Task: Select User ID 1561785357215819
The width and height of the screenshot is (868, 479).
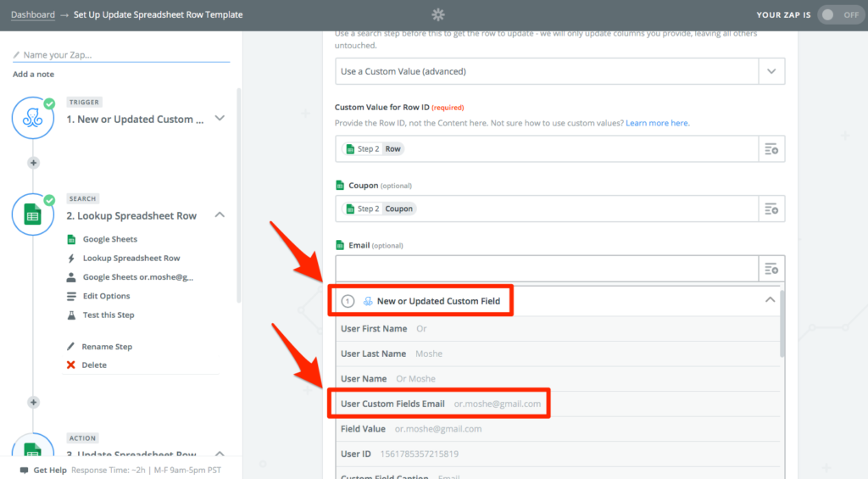Action: coord(558,454)
